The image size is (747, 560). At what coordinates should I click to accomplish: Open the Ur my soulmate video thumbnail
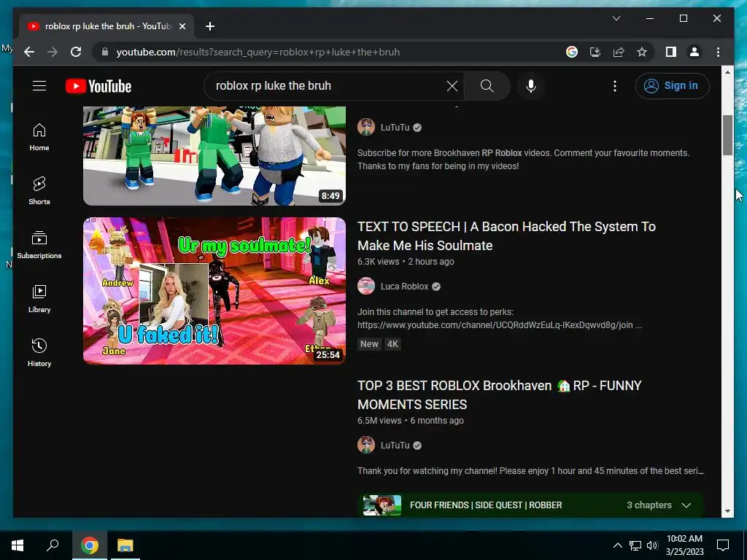pos(214,291)
